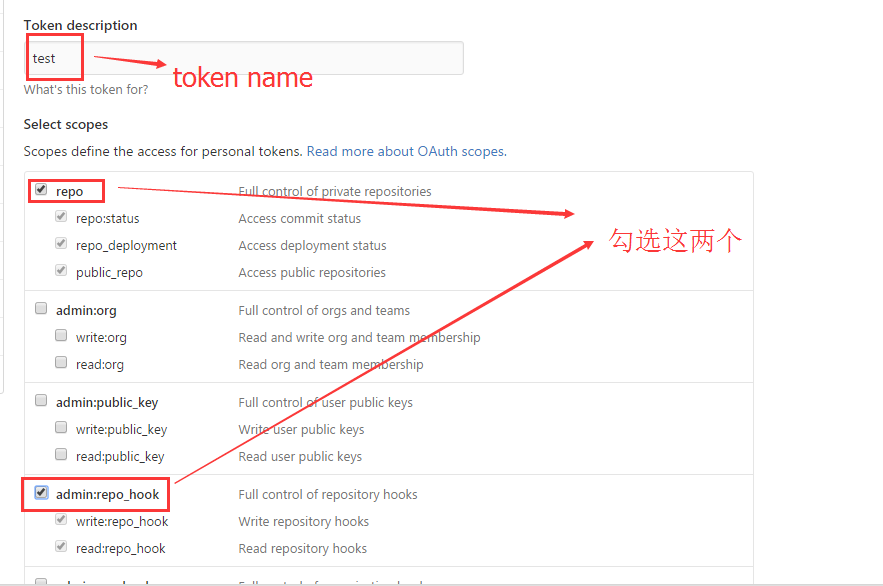The height and width of the screenshot is (586, 883).
Task: Enable the admin:org scope
Action: (40, 308)
